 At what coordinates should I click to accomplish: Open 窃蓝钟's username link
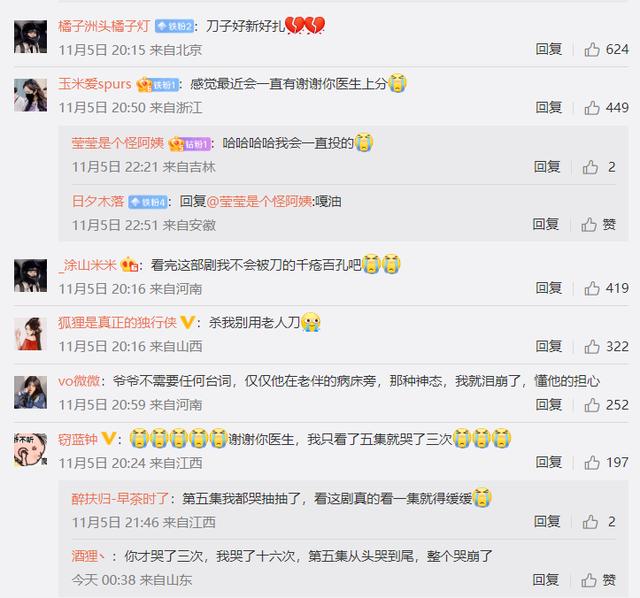click(78, 440)
